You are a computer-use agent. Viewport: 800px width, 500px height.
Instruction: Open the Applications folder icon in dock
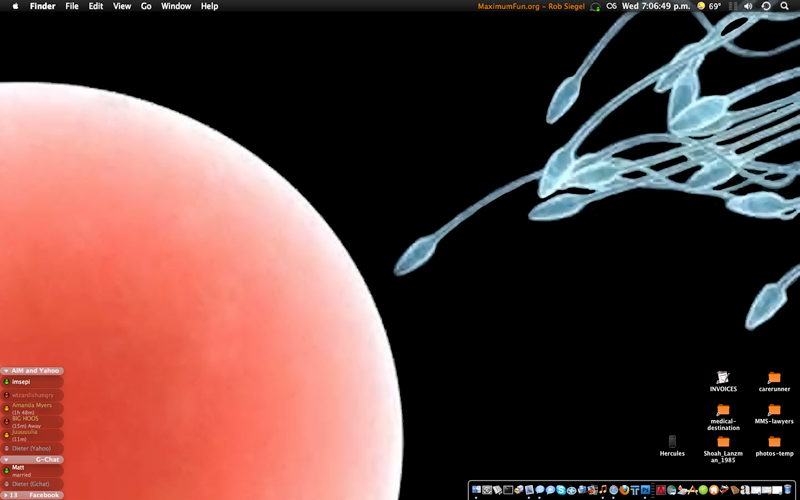click(x=693, y=490)
